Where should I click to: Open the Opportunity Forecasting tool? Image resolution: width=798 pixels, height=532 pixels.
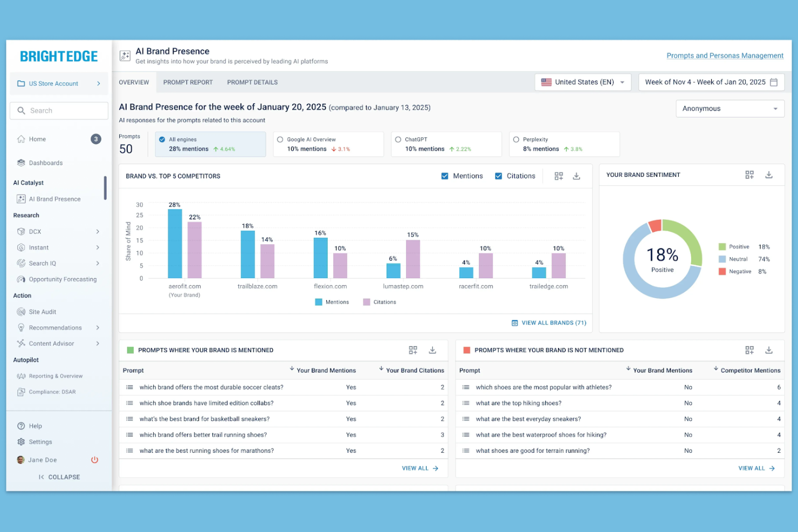(63, 279)
